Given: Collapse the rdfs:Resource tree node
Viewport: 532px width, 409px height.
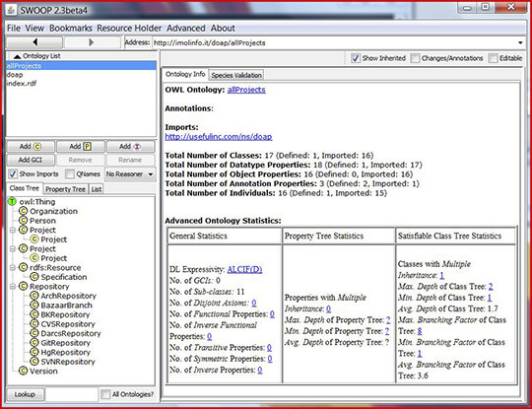Looking at the screenshot, I should tap(13, 267).
